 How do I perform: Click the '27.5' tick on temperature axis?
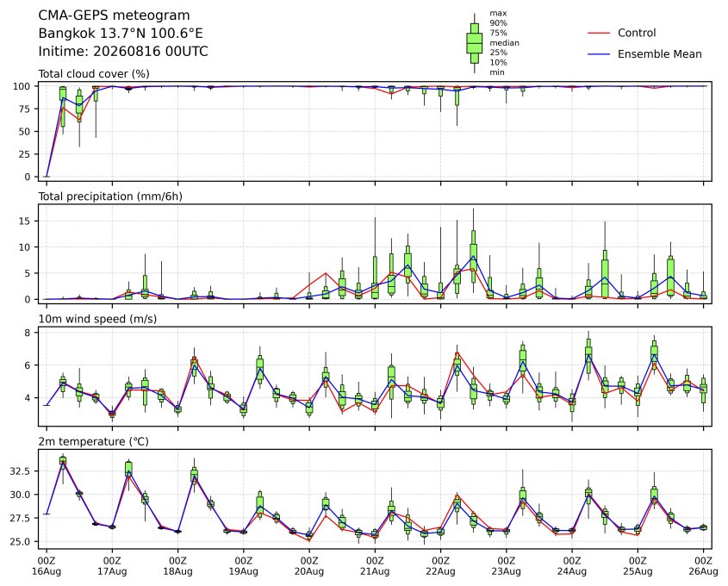[x=21, y=518]
